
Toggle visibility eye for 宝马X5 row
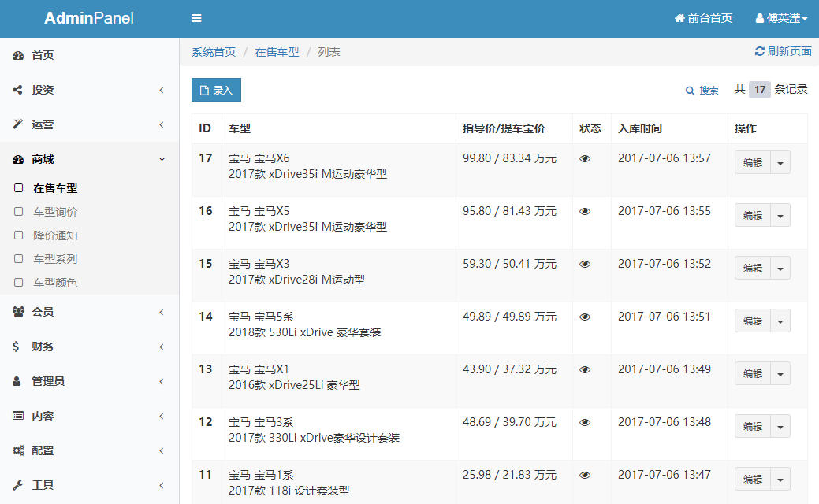click(x=585, y=211)
